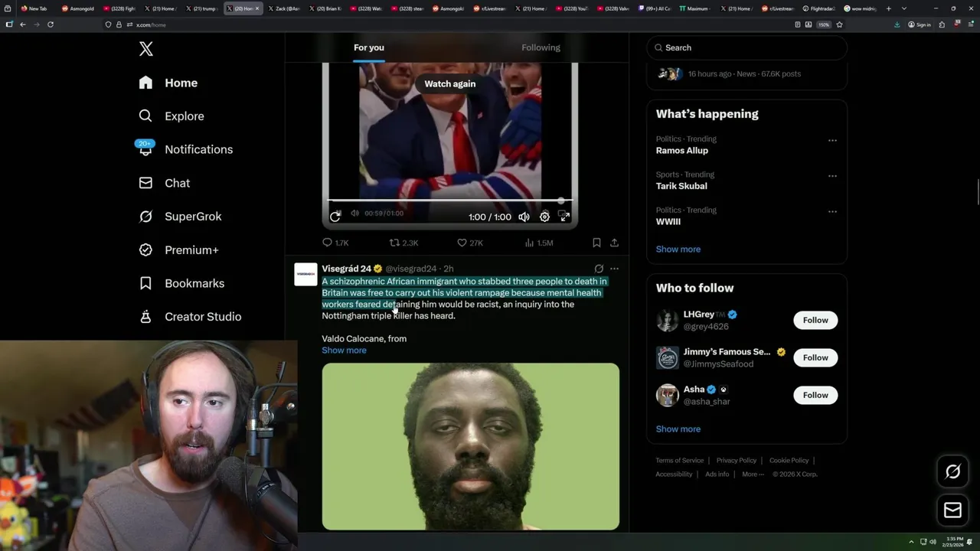Viewport: 980px width, 551px height.
Task: Open more options on Visegrád post
Action: [x=614, y=269]
